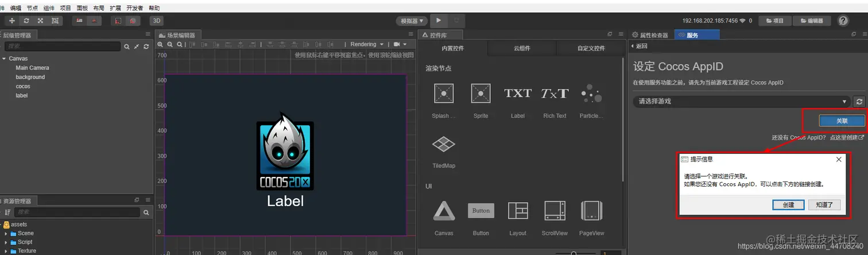Screen dimensions: 868x255
Task: Open the 编辑器 editor folder
Action: tap(812, 21)
